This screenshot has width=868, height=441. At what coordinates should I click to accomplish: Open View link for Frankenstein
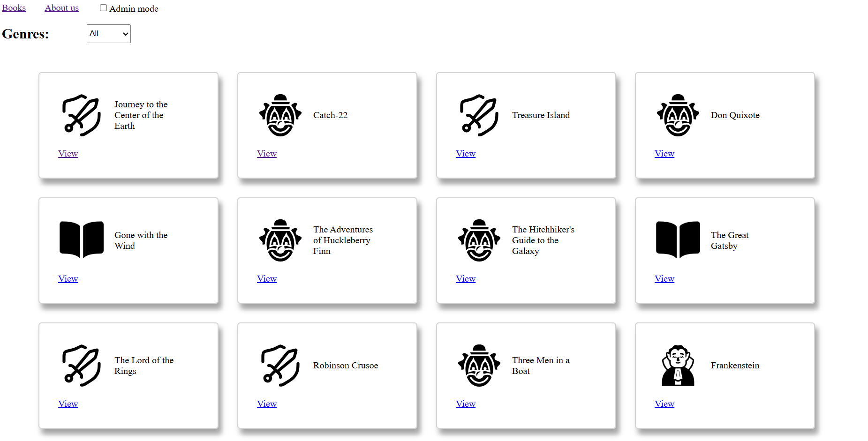[664, 404]
